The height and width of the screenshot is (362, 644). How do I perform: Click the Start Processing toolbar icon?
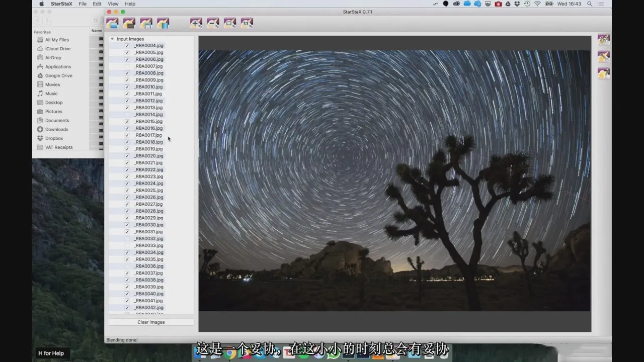(x=163, y=23)
